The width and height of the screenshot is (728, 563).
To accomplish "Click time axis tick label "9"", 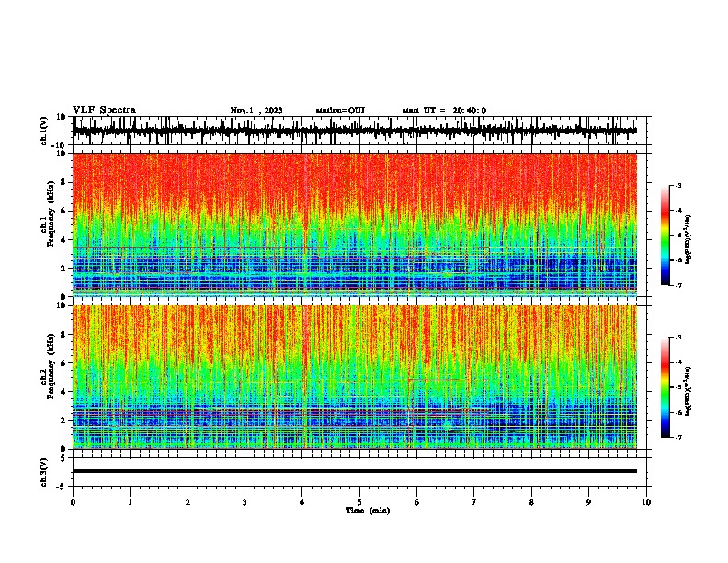I will 588,502.
